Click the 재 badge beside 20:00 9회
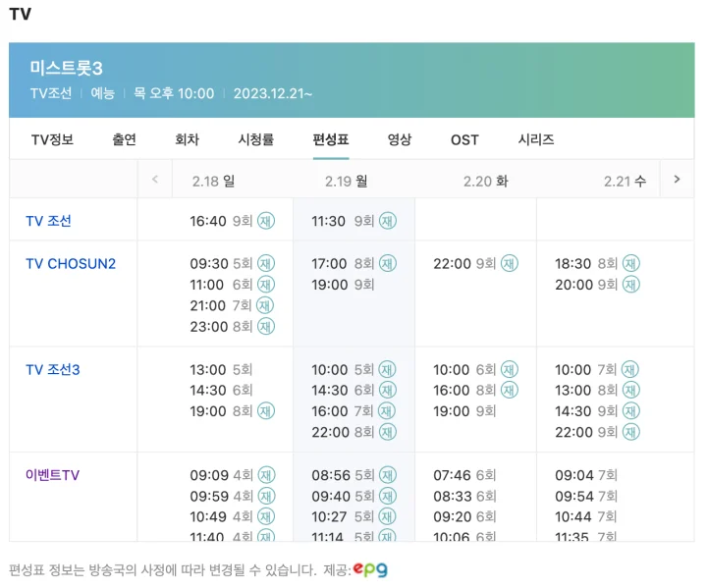This screenshot has width=707, height=588. click(631, 285)
